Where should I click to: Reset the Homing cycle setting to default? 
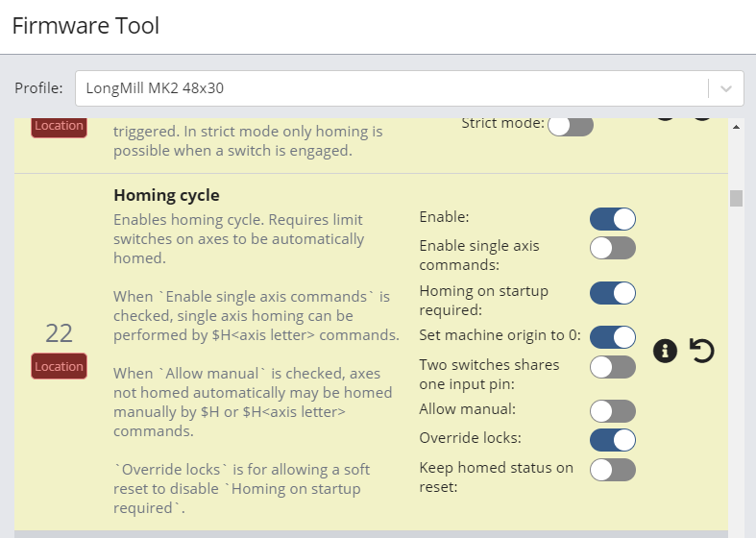[x=702, y=351]
